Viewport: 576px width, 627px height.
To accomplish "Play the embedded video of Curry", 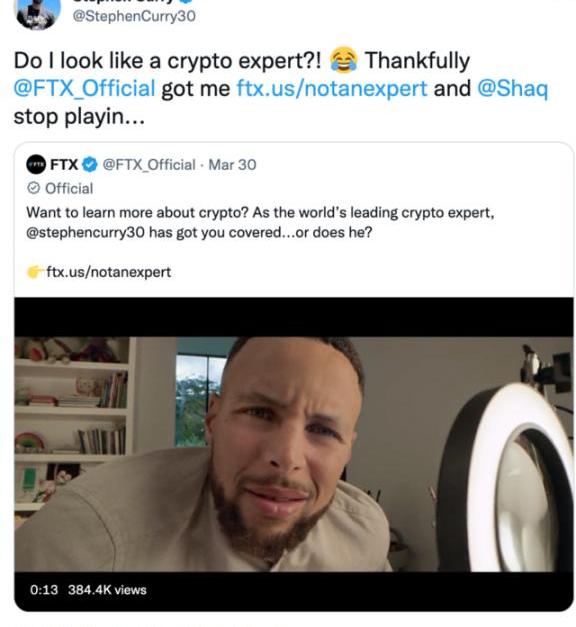I will (294, 454).
